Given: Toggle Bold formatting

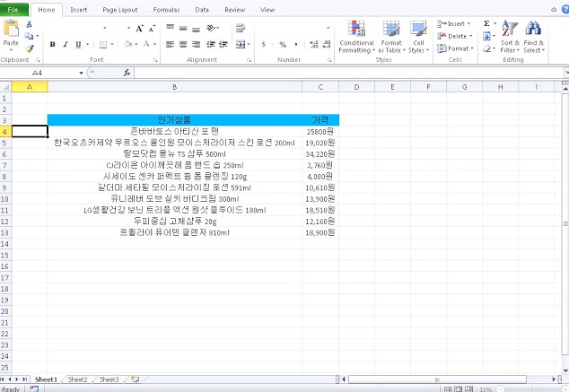Looking at the screenshot, I should pyautogui.click(x=53, y=44).
